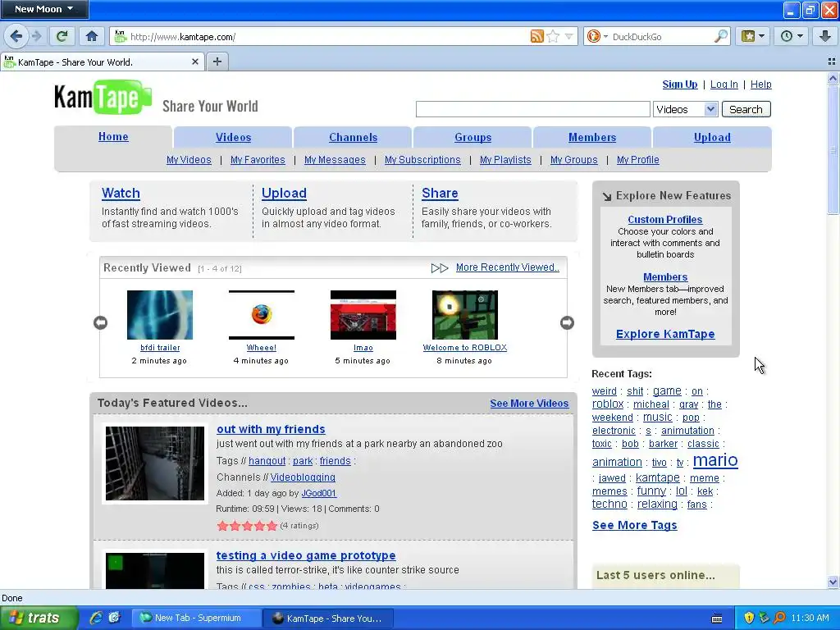Open My Messages submenu link
The height and width of the screenshot is (630, 840).
335,160
